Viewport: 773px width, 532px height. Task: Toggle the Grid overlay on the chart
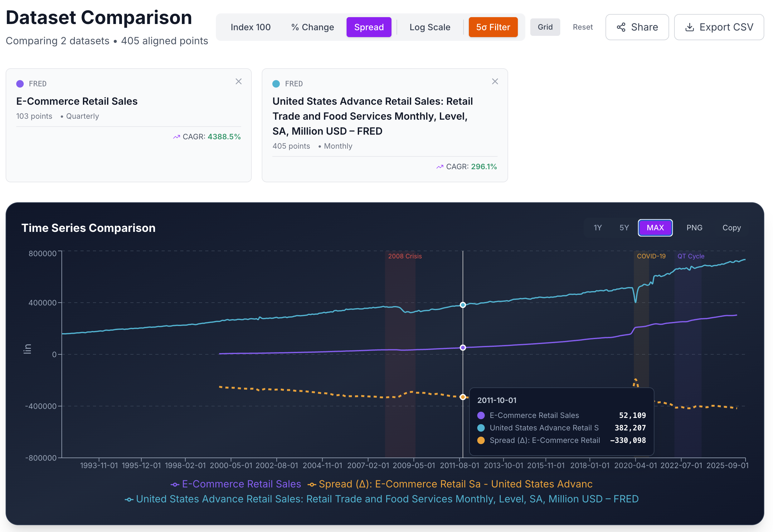tap(545, 27)
